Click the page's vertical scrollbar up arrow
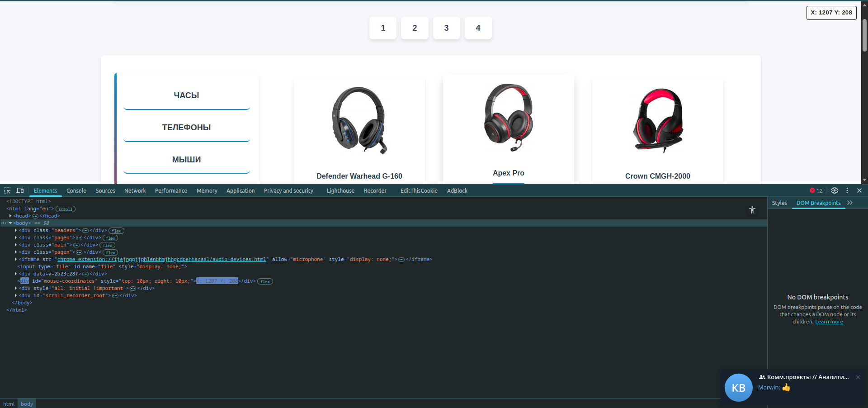Image resolution: width=868 pixels, height=408 pixels. click(x=864, y=4)
